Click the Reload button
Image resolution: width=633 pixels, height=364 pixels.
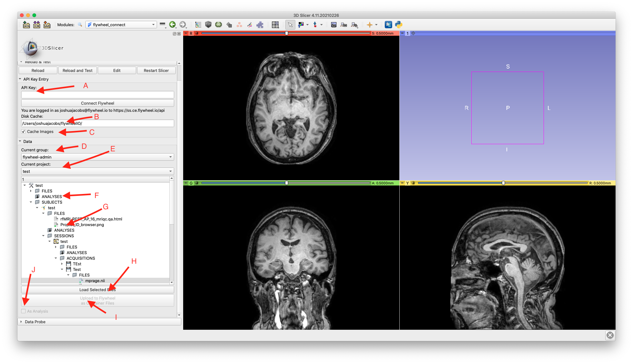(38, 70)
